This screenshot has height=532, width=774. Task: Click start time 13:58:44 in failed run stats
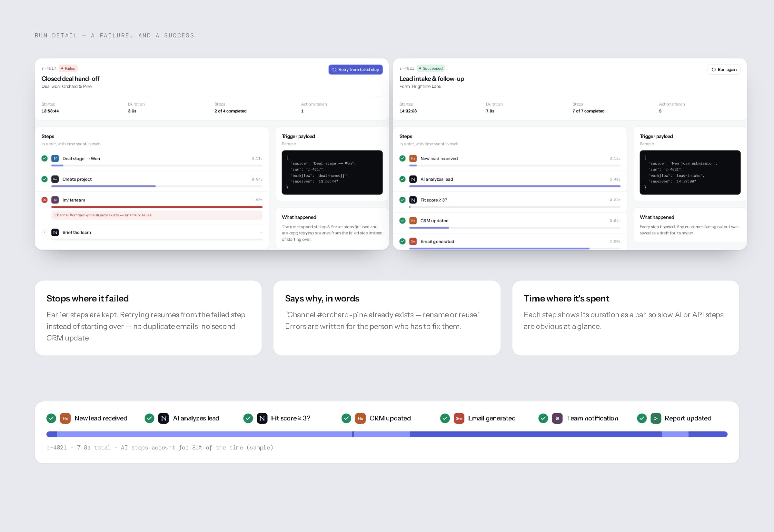coord(50,111)
